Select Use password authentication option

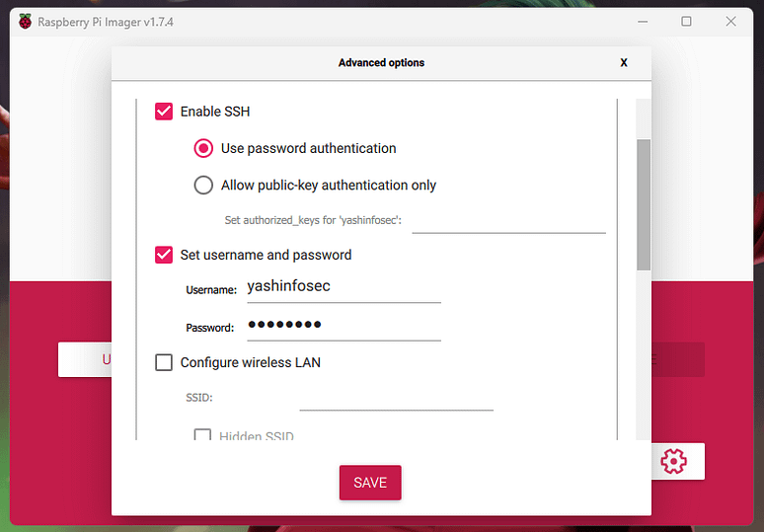(203, 148)
